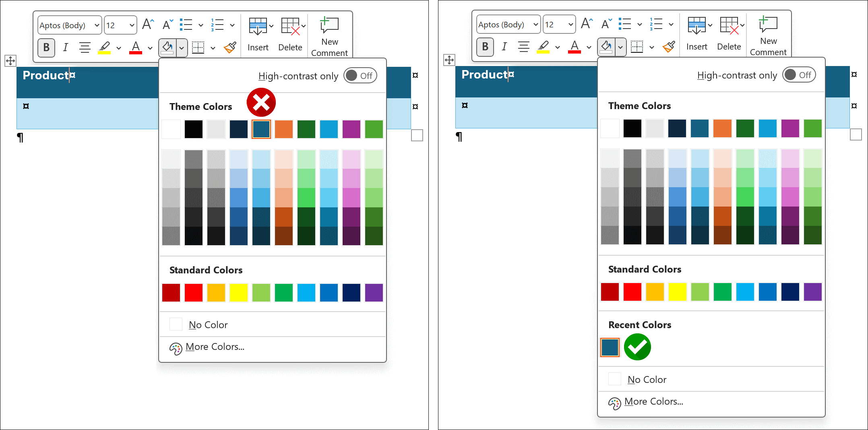Pick the recent teal color swatch in the right panel

tap(610, 347)
